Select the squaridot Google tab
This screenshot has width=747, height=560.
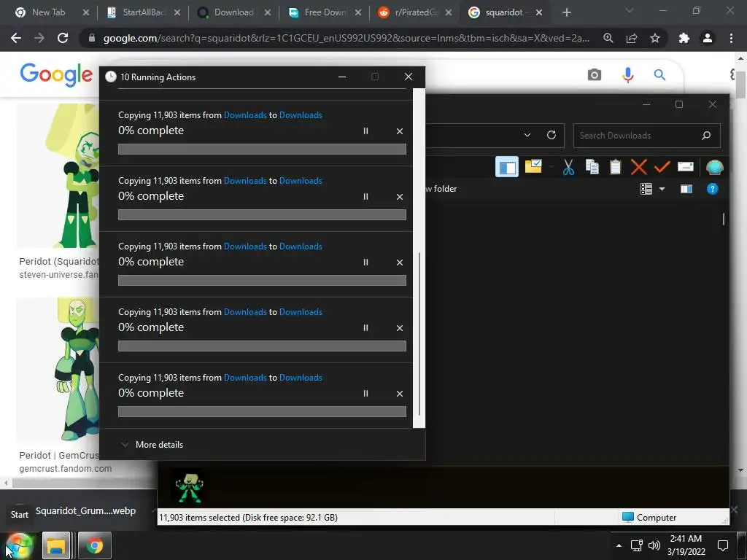pos(503,12)
